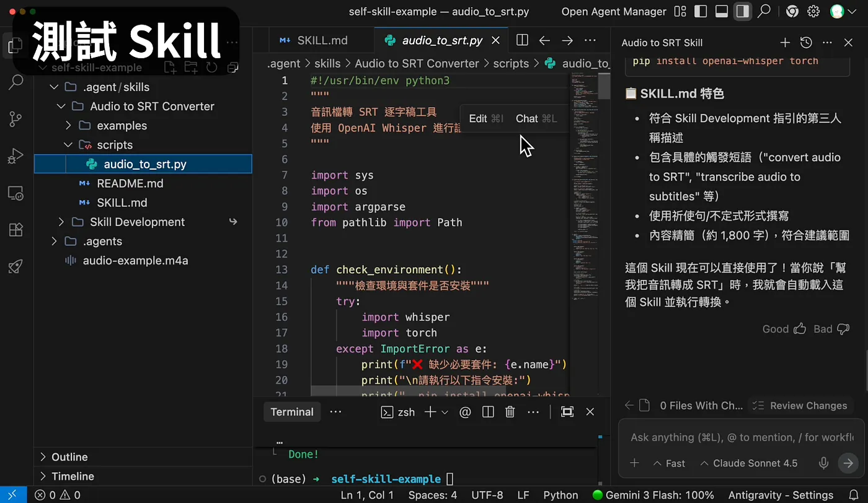Toggle the secondary side bar
Image resolution: width=868 pixels, height=503 pixels.
coord(742,11)
